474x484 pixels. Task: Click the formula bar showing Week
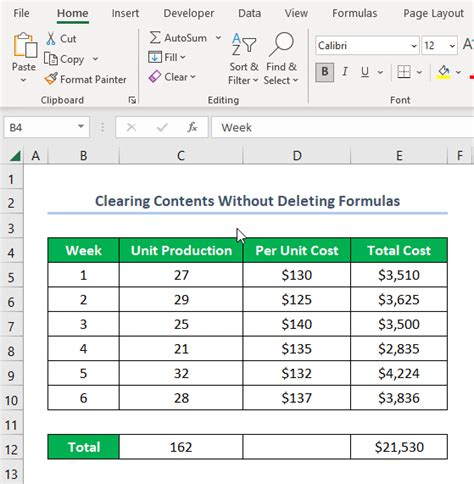click(x=343, y=127)
